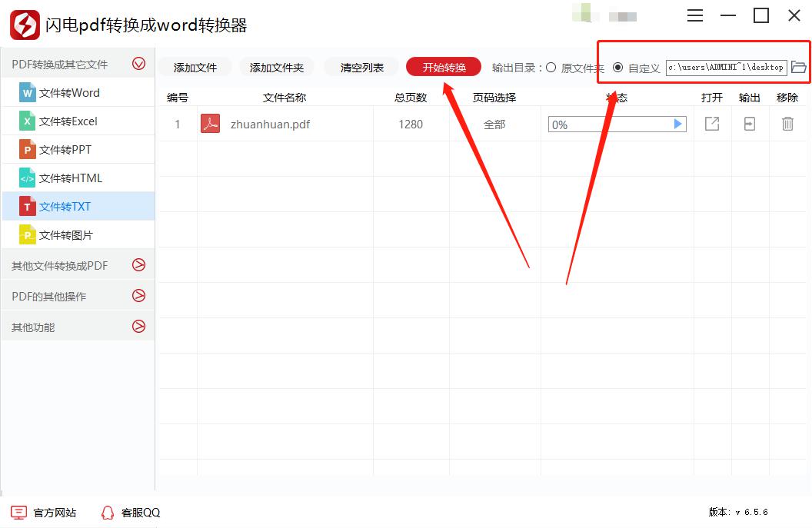812x528 pixels.
Task: Select the 文件转Excel conversion tool
Action: [x=68, y=121]
